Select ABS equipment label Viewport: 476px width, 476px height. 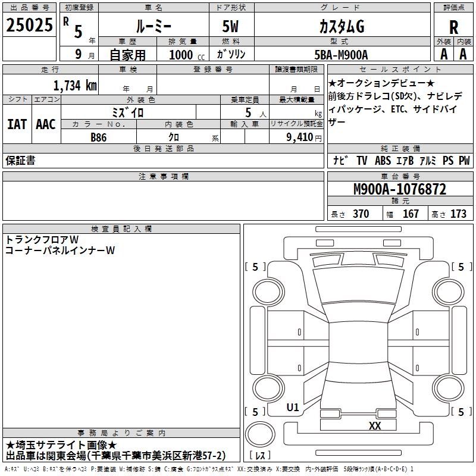(383, 160)
